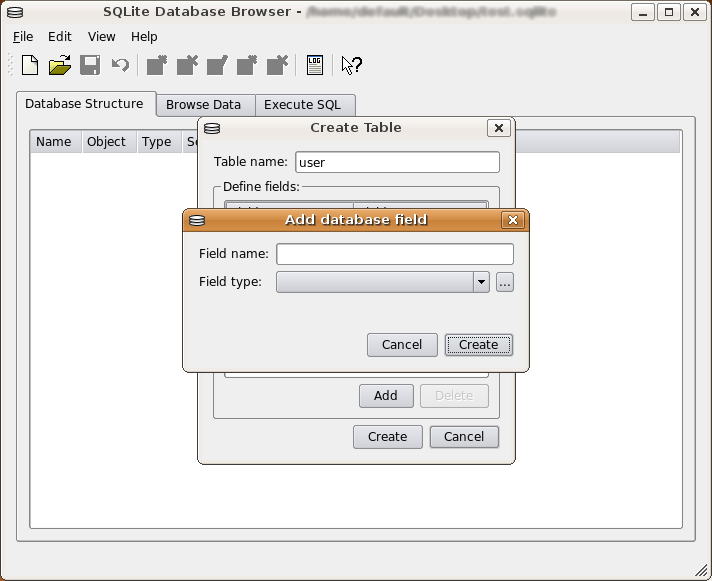Click the Modify Table toolbar icon

(217, 66)
